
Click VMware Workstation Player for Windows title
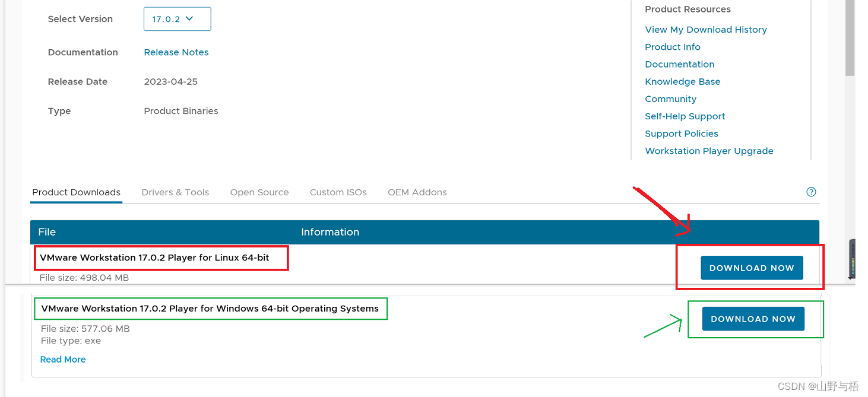click(x=210, y=309)
